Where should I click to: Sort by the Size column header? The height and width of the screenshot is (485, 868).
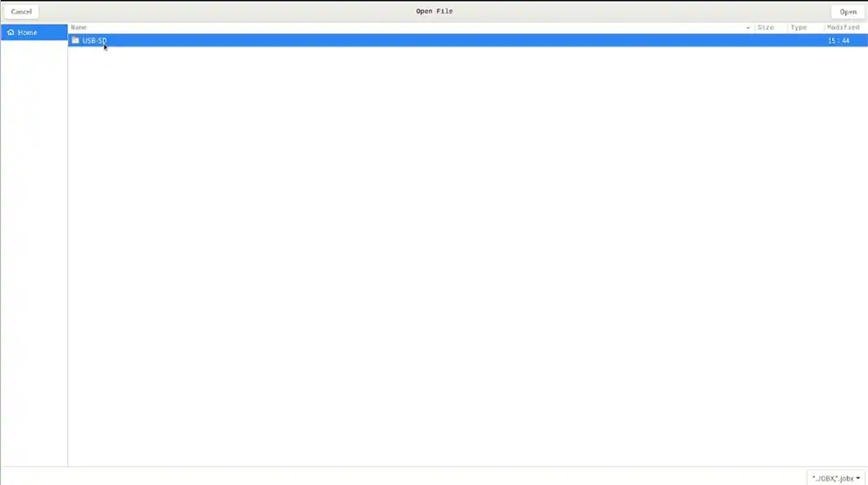pyautogui.click(x=770, y=27)
